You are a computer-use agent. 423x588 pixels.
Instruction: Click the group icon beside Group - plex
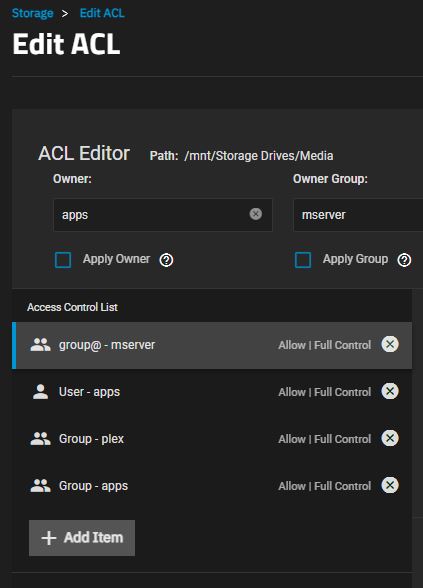coord(40,438)
